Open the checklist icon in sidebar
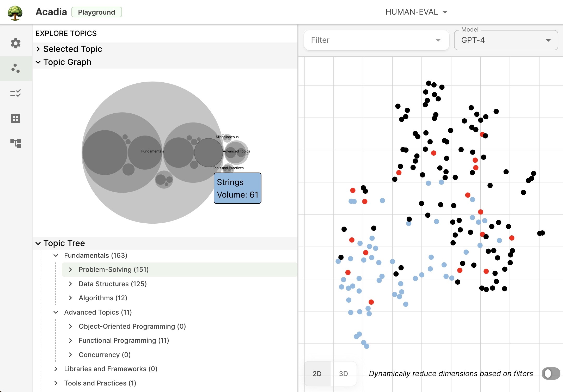This screenshot has width=563, height=392. (x=16, y=93)
